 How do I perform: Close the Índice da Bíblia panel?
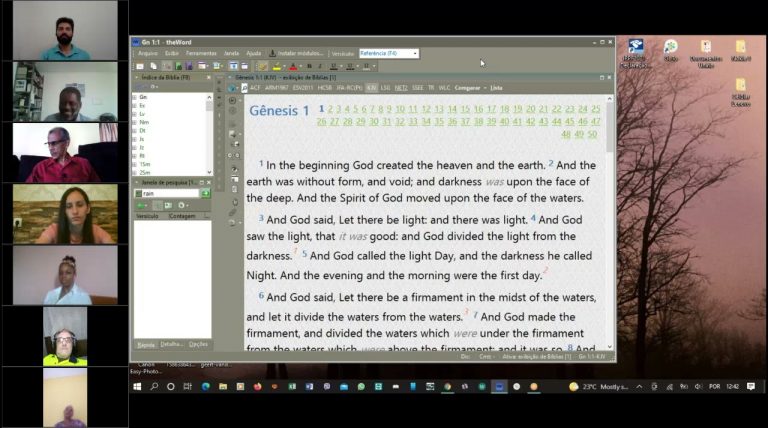(x=209, y=77)
